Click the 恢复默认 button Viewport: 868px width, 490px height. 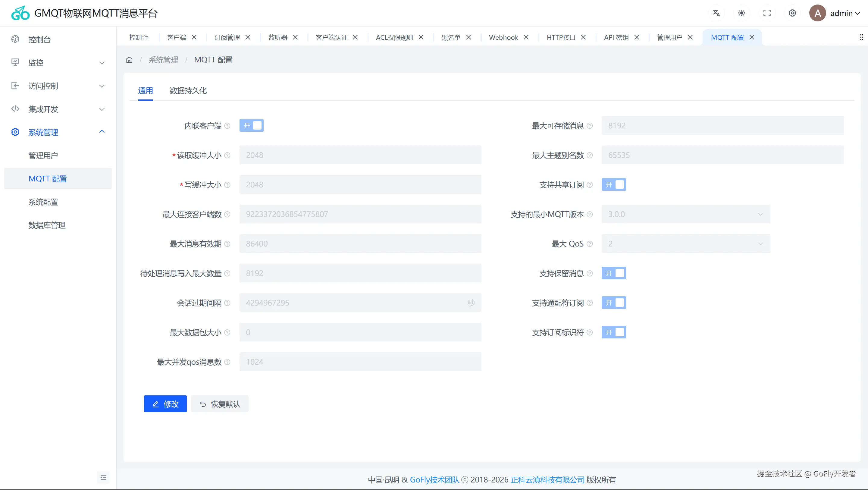click(x=220, y=404)
